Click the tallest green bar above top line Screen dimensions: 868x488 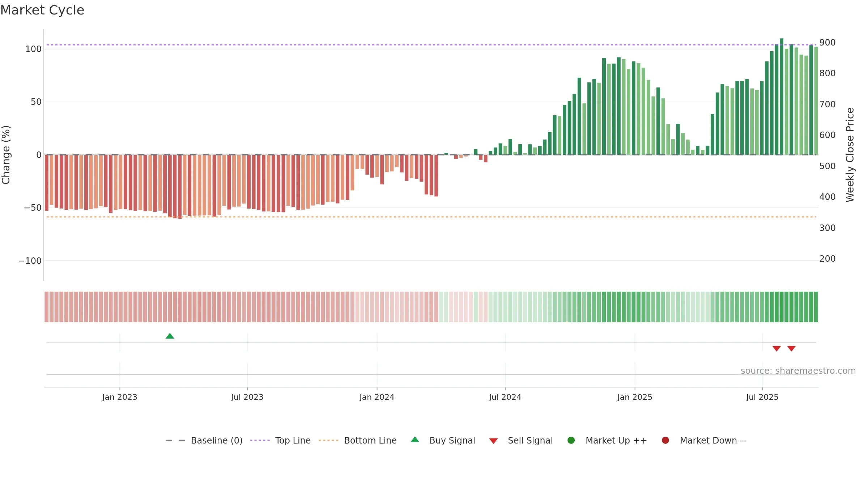(x=782, y=97)
